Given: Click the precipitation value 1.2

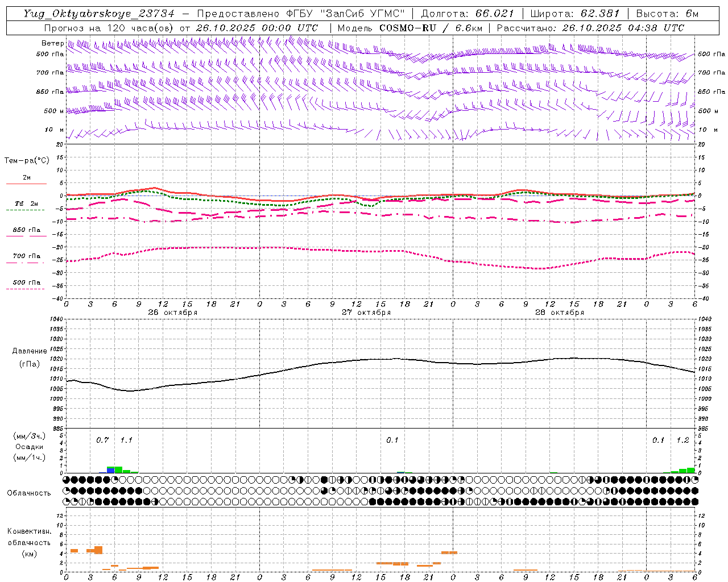Looking at the screenshot, I should [x=682, y=440].
